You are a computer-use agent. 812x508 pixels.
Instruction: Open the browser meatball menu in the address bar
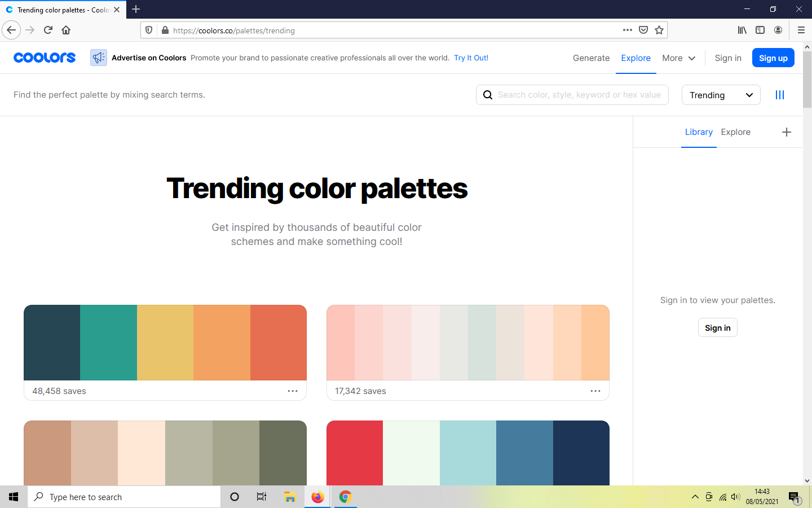pyautogui.click(x=627, y=30)
